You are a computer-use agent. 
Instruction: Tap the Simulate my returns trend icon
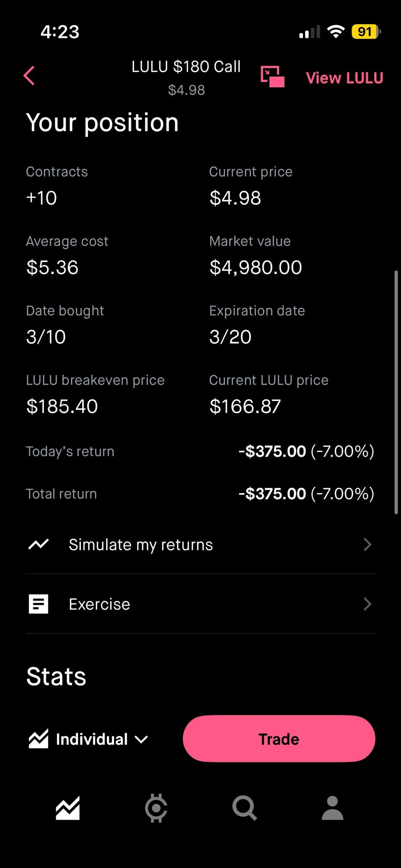39,545
